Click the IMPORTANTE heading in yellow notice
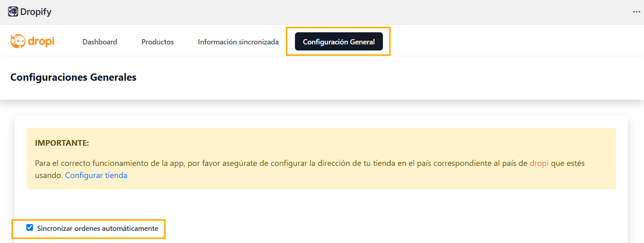The height and width of the screenshot is (243, 644). pos(62,143)
